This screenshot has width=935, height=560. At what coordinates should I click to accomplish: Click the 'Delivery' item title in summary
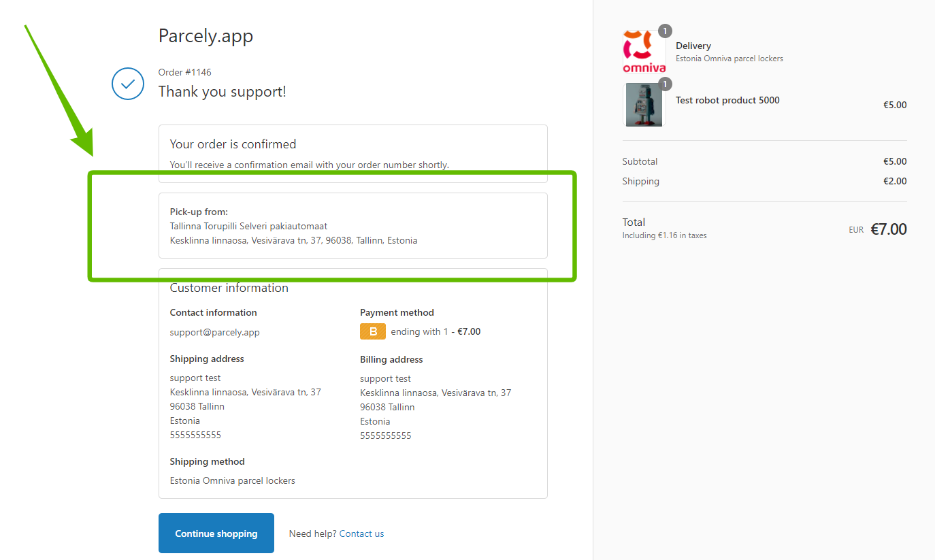(x=693, y=46)
